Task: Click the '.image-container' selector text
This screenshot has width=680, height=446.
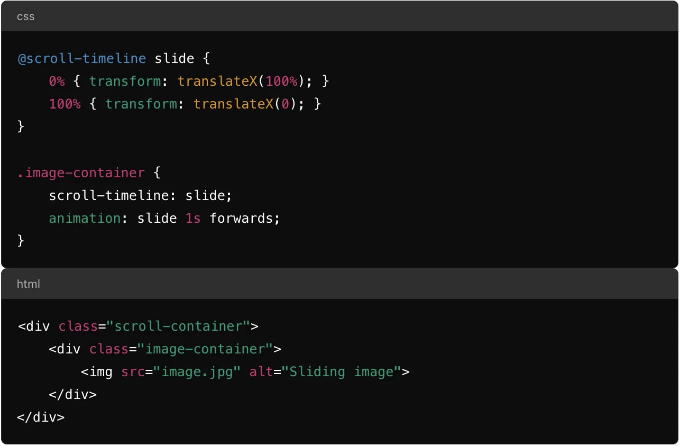Action: [81, 173]
